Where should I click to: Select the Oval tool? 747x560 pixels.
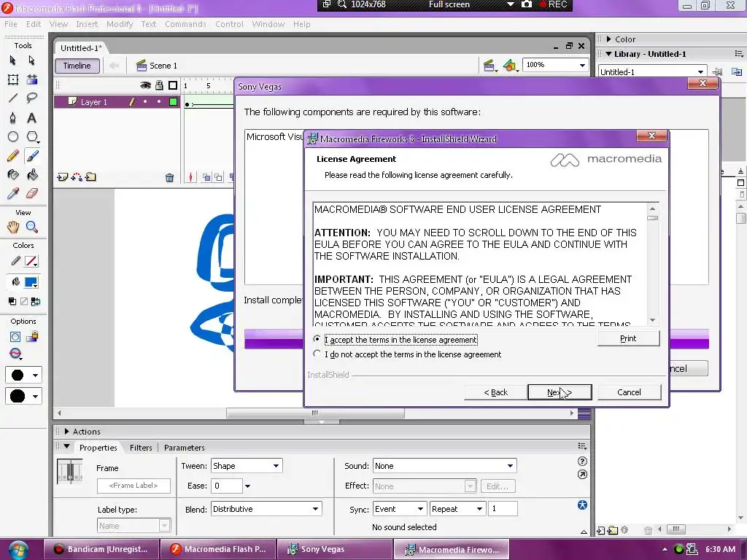(13, 136)
